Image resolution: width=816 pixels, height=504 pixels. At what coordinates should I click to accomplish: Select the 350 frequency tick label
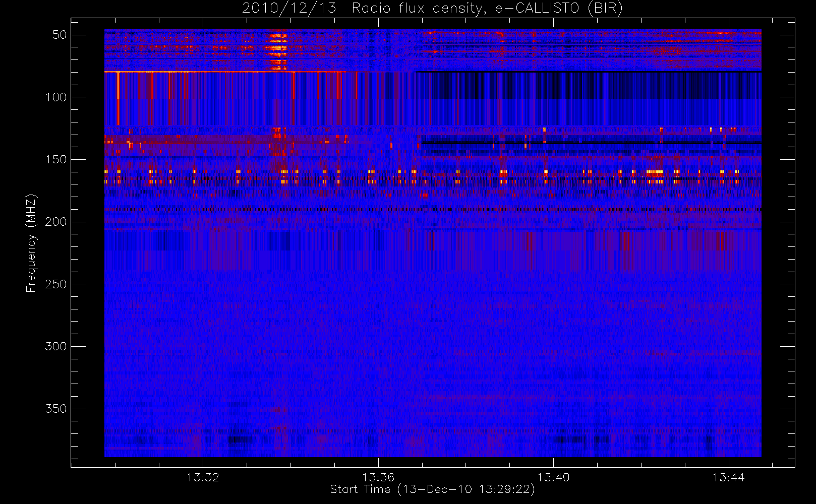56,409
